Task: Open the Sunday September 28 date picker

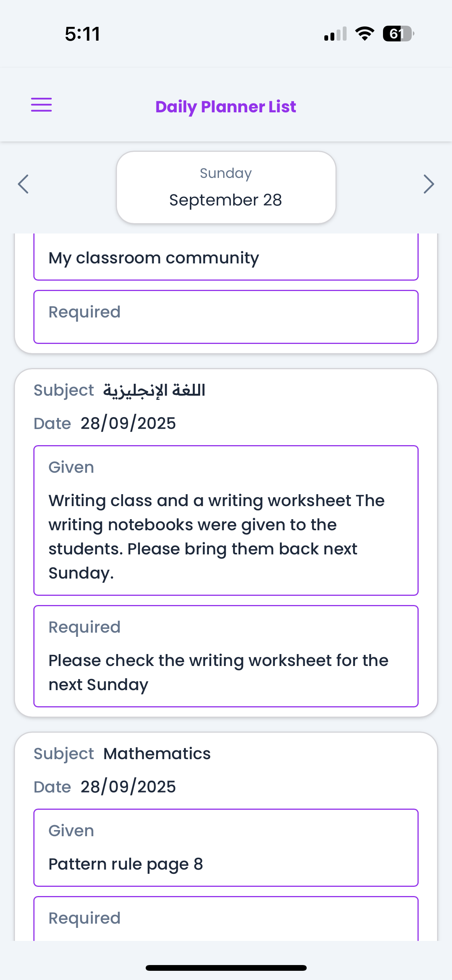Action: [226, 187]
